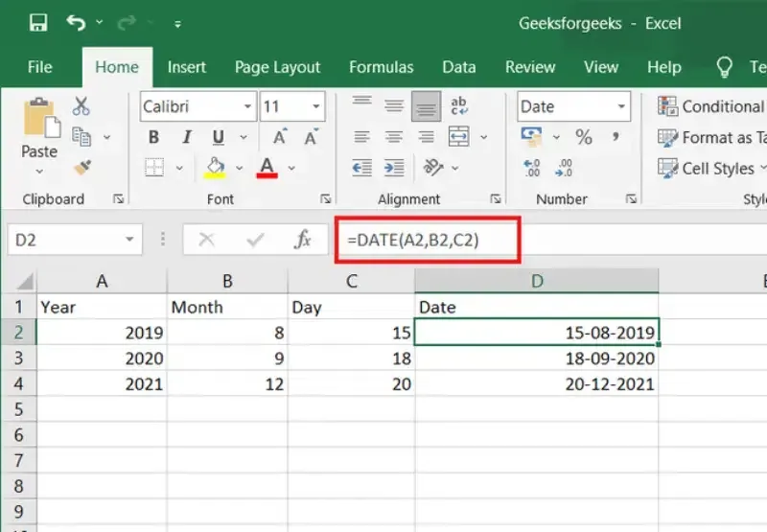Open Cell Styles gallery
The image size is (767, 532).
[x=711, y=168]
